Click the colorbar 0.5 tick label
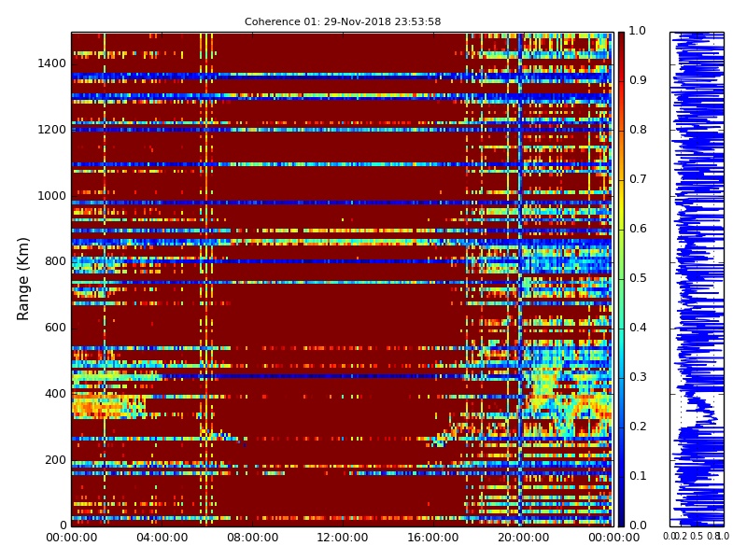The image size is (747, 560). [638, 278]
